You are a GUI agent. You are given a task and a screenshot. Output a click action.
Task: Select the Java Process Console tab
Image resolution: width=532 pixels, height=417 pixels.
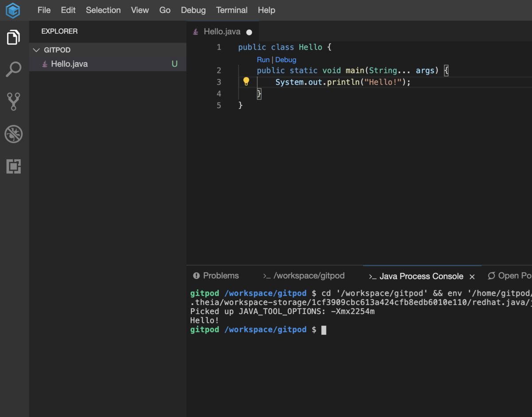click(x=422, y=276)
